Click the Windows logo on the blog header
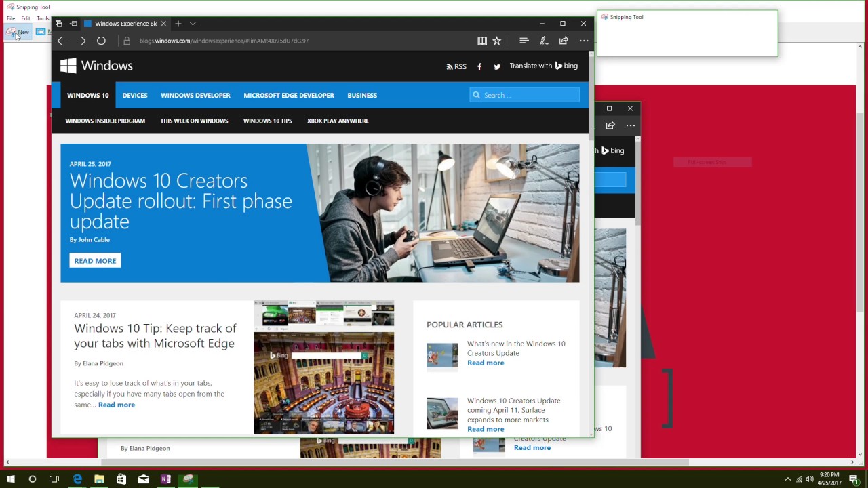 [96, 66]
